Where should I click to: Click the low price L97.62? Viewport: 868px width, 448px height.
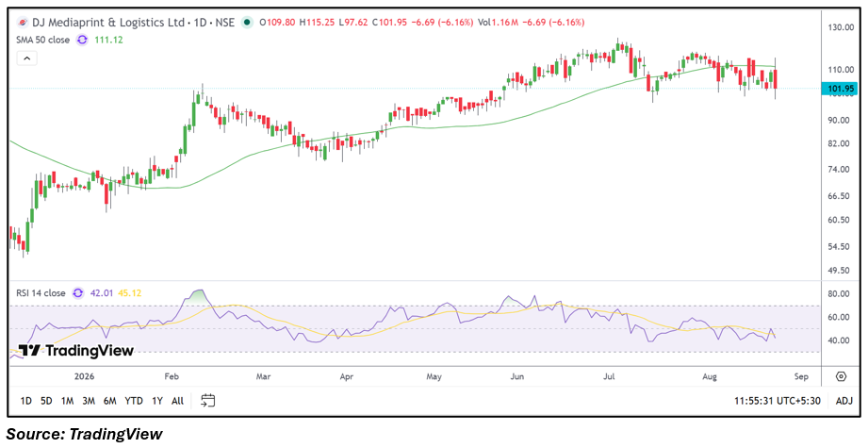[352, 23]
